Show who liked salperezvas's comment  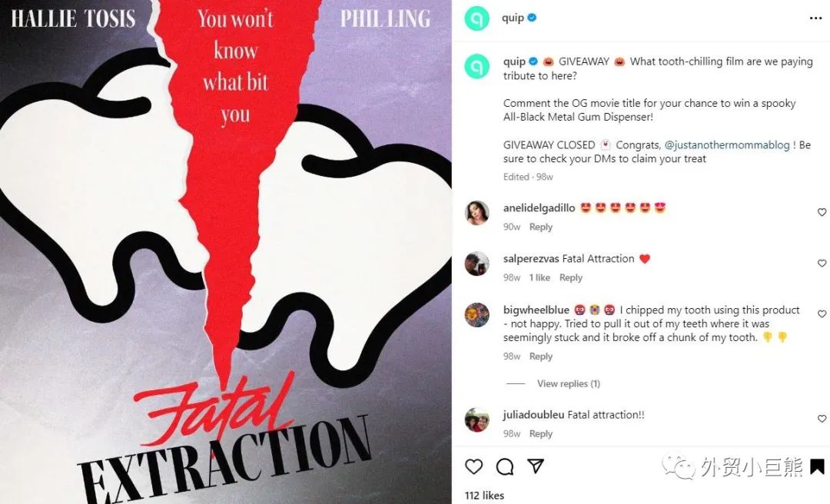(539, 277)
